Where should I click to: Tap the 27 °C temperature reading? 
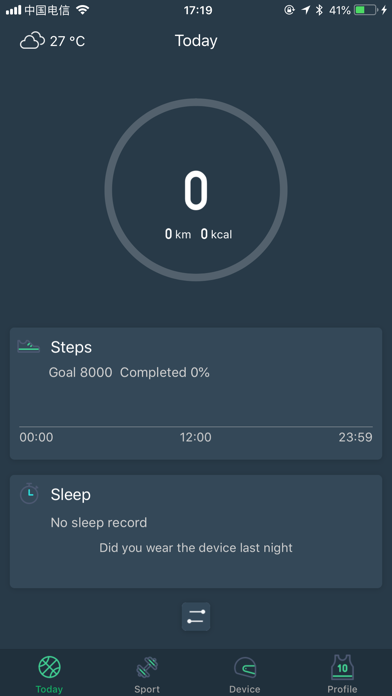(67, 41)
